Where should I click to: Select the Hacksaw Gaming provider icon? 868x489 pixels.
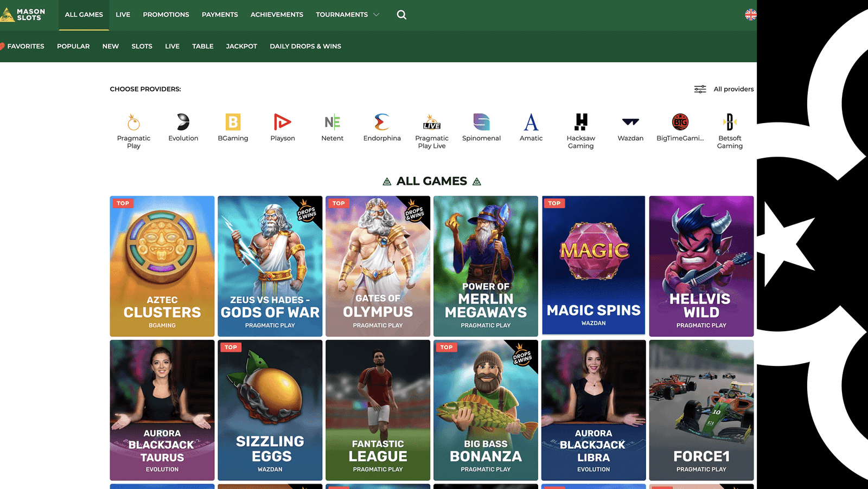(x=580, y=123)
